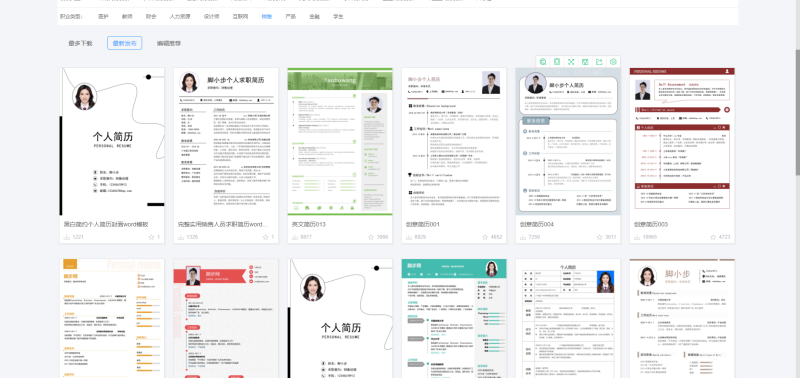Select the 最新发布 sort tab
800x378 pixels.
(x=124, y=43)
